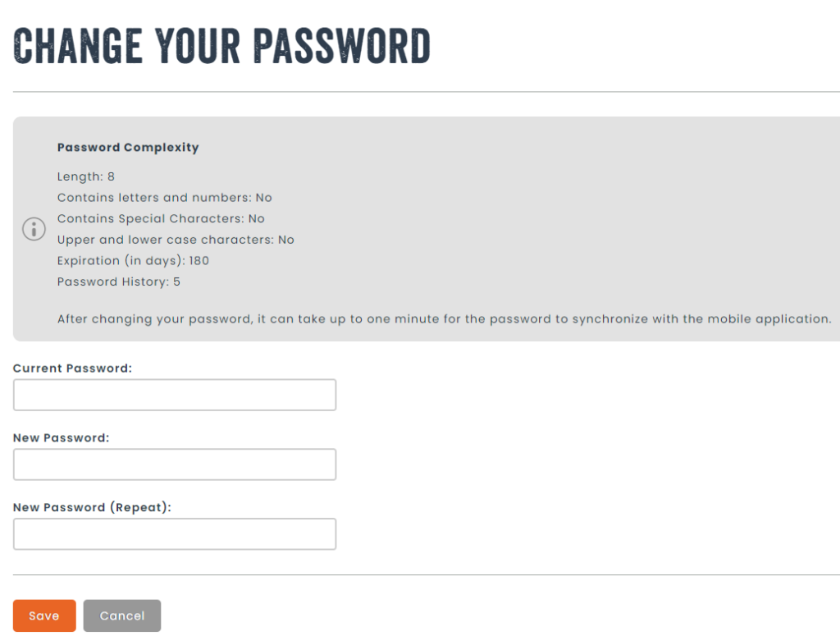Click the Change Your Password page heading
This screenshot has width=840, height=636.
[x=222, y=46]
